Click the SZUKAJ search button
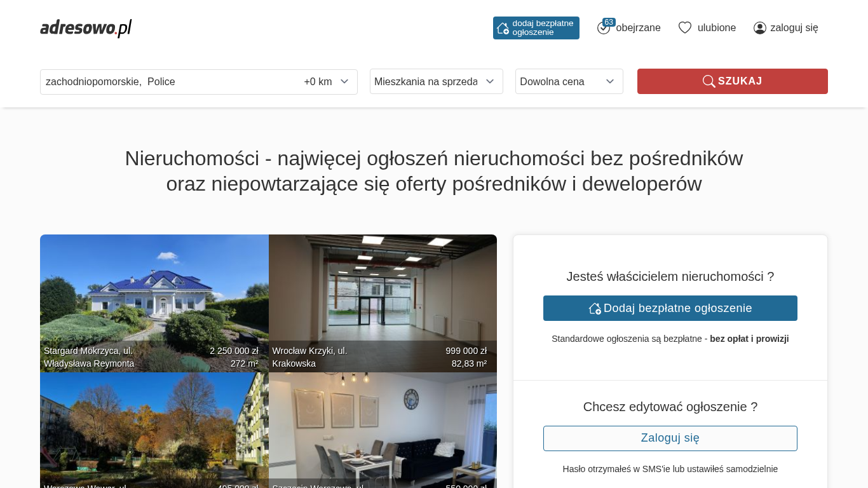868x488 pixels. click(733, 81)
